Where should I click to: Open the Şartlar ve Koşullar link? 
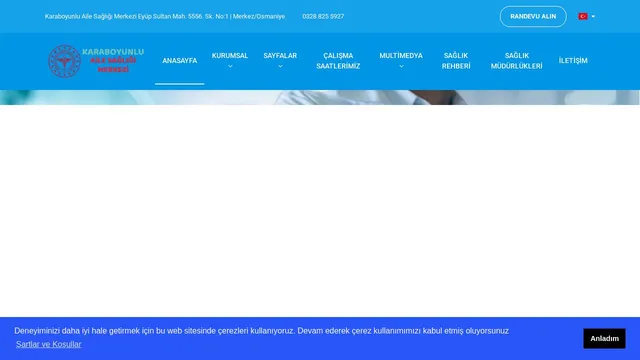coord(49,344)
